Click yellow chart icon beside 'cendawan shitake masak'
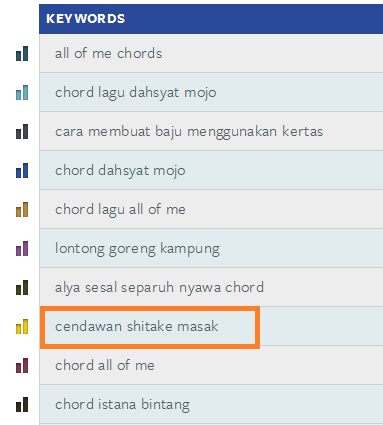This screenshot has width=383, height=425. pyautogui.click(x=22, y=327)
